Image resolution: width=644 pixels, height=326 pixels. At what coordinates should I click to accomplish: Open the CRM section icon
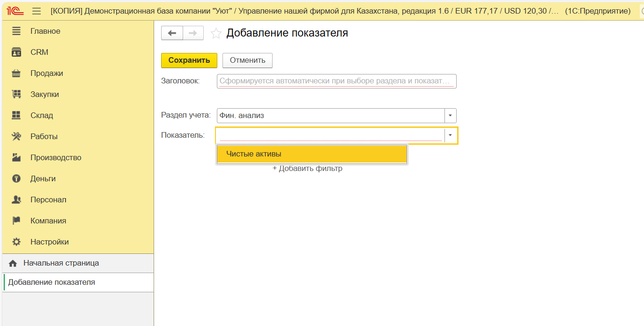(16, 52)
